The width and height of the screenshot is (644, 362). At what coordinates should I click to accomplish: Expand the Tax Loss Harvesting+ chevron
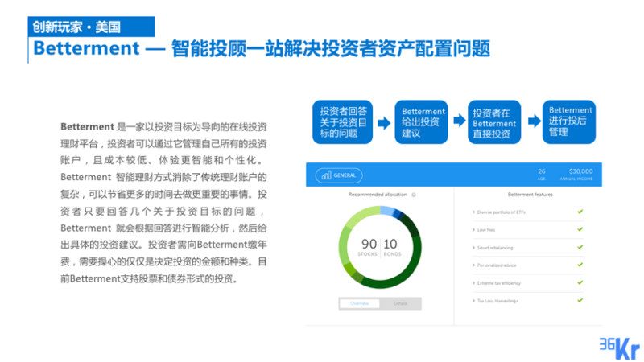coord(473,301)
